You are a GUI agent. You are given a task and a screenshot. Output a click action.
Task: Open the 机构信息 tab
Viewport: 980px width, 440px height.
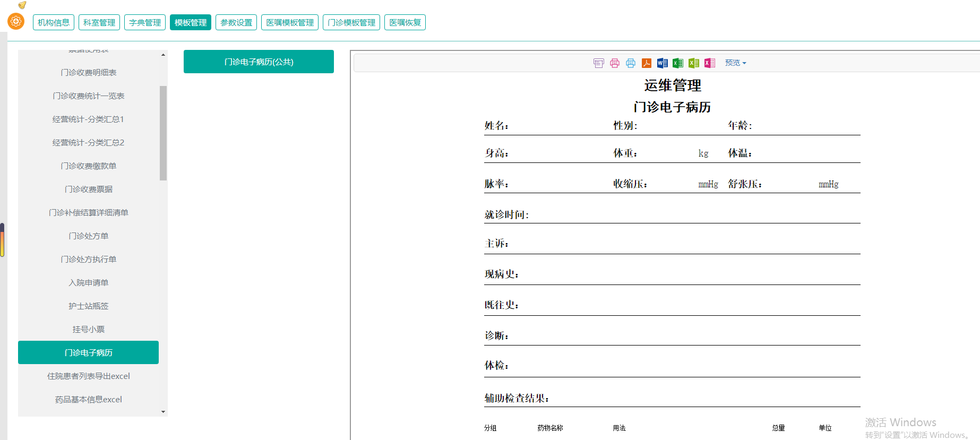[x=54, y=22]
